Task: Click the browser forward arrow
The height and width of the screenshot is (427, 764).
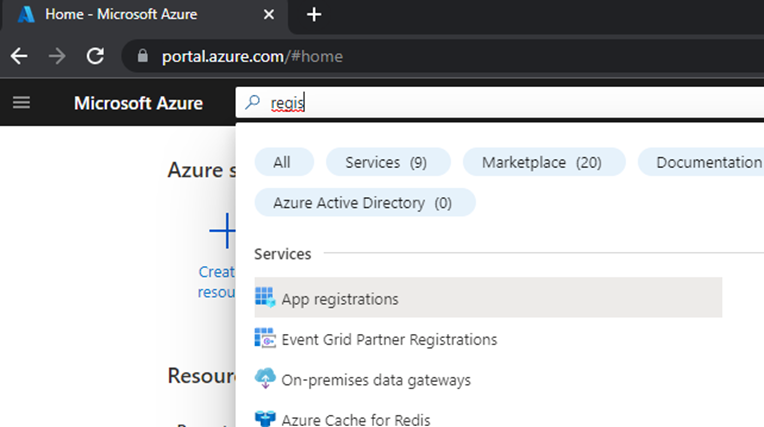Action: [x=57, y=56]
